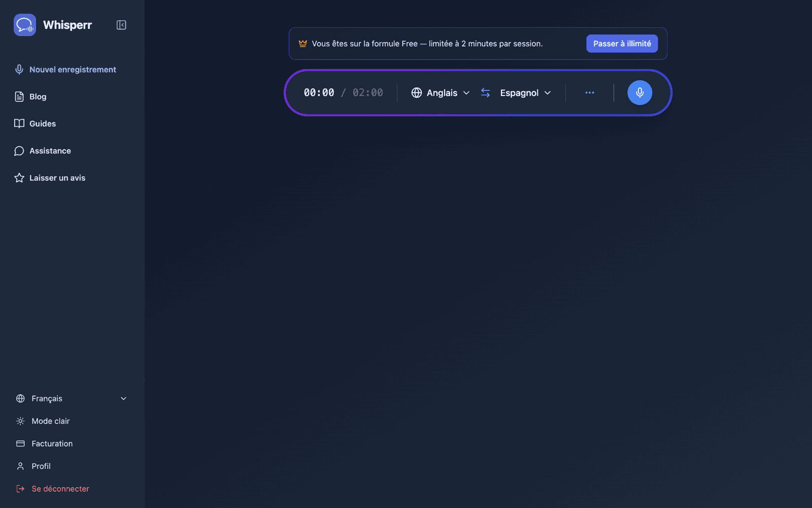812x508 pixels.
Task: Click the 02:00 time limit display
Action: point(368,92)
